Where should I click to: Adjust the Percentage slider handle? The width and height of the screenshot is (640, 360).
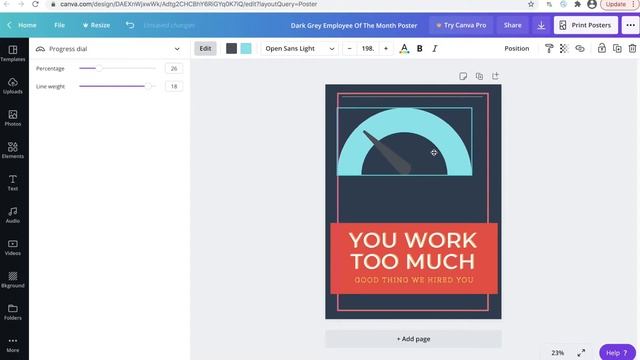pyautogui.click(x=99, y=69)
